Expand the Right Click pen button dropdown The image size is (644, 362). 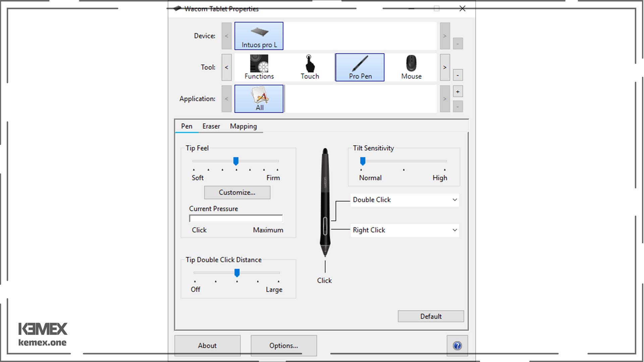405,230
